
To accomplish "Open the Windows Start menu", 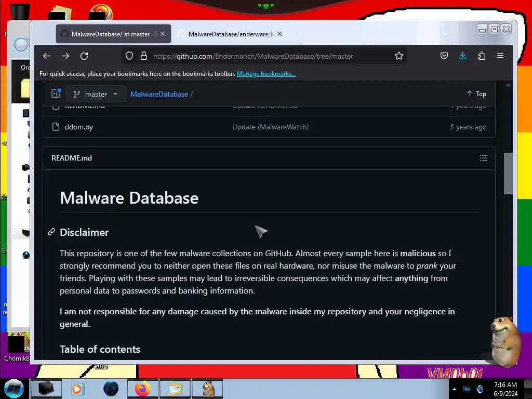I will coord(14,389).
